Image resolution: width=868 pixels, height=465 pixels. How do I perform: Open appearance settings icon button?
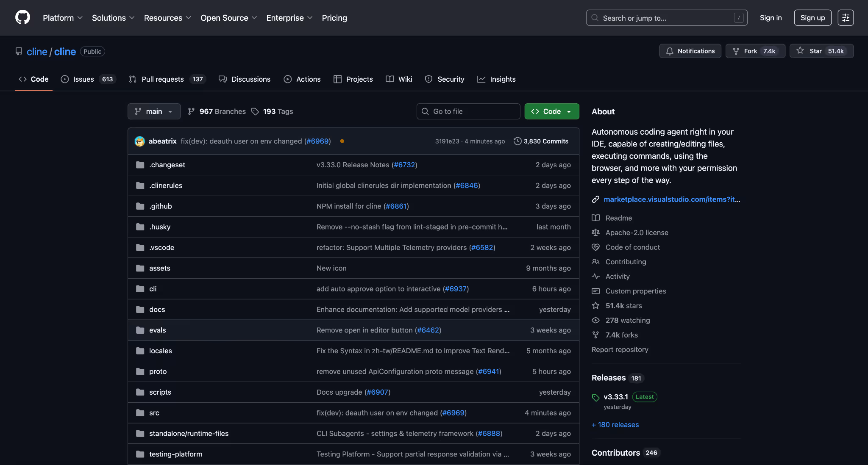pyautogui.click(x=846, y=18)
